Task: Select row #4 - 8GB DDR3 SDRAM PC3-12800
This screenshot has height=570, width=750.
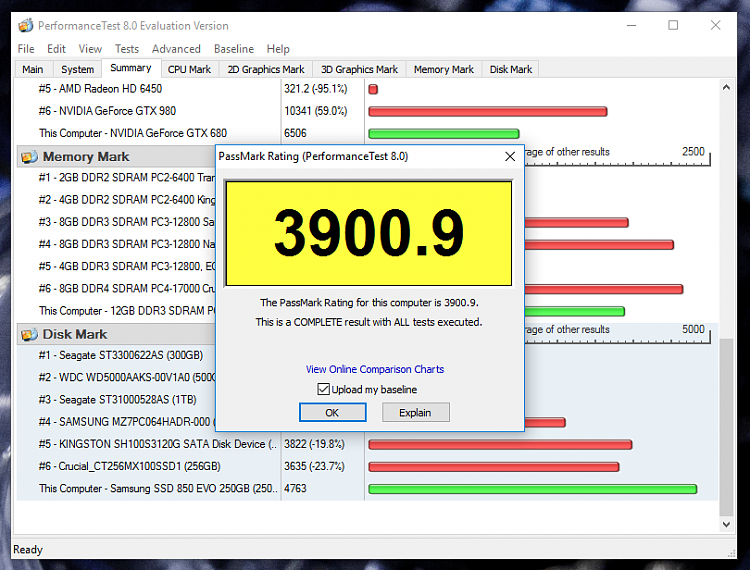Action: point(116,244)
